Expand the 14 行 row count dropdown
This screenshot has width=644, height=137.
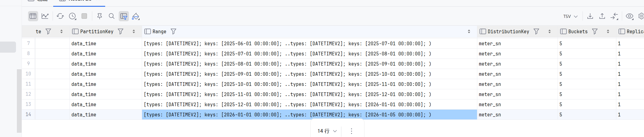(327, 131)
